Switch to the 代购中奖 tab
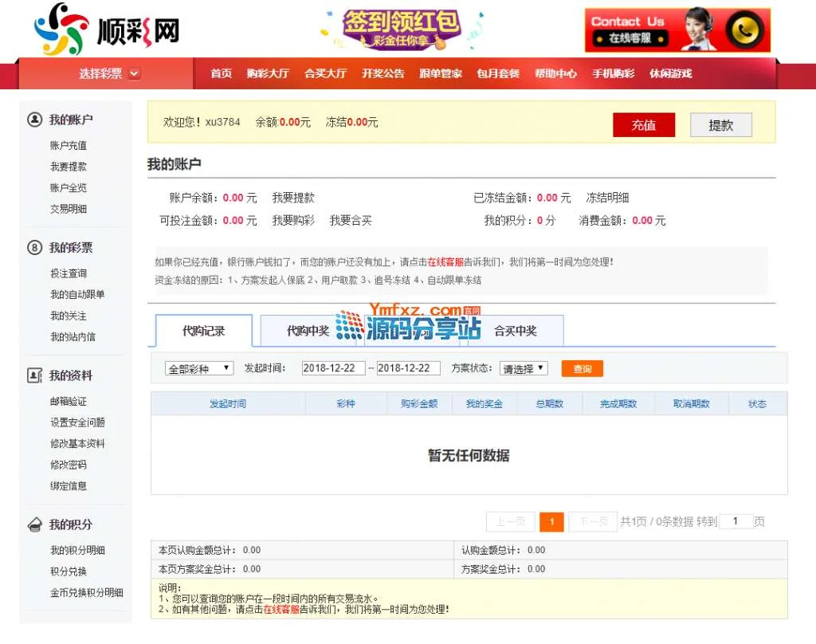The height and width of the screenshot is (644, 816). tap(308, 331)
